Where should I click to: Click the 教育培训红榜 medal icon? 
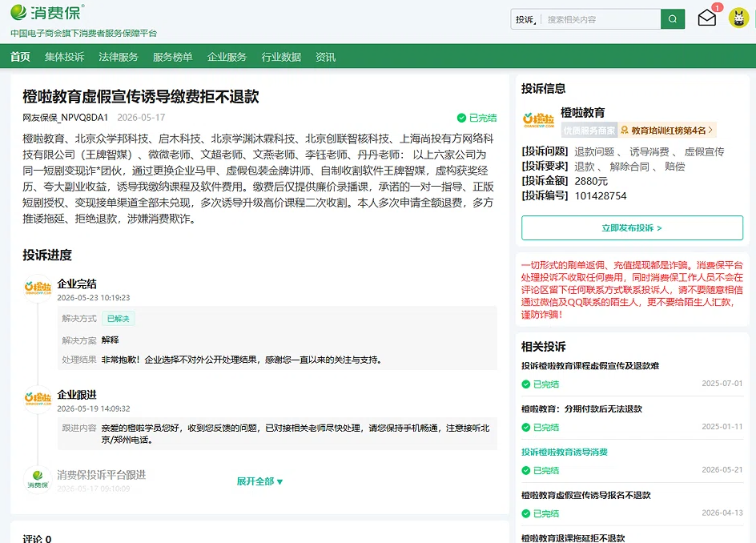click(x=625, y=131)
